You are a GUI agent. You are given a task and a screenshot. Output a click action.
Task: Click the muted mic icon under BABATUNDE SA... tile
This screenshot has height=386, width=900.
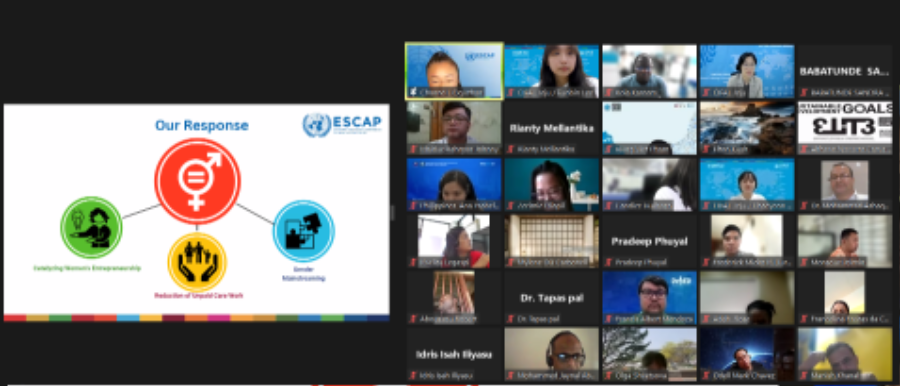[804, 92]
